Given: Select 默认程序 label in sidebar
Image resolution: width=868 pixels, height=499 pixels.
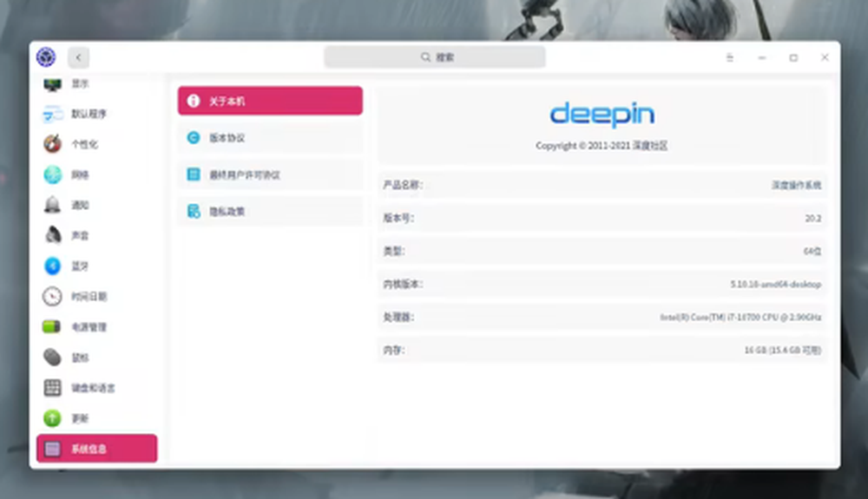Looking at the screenshot, I should (89, 114).
